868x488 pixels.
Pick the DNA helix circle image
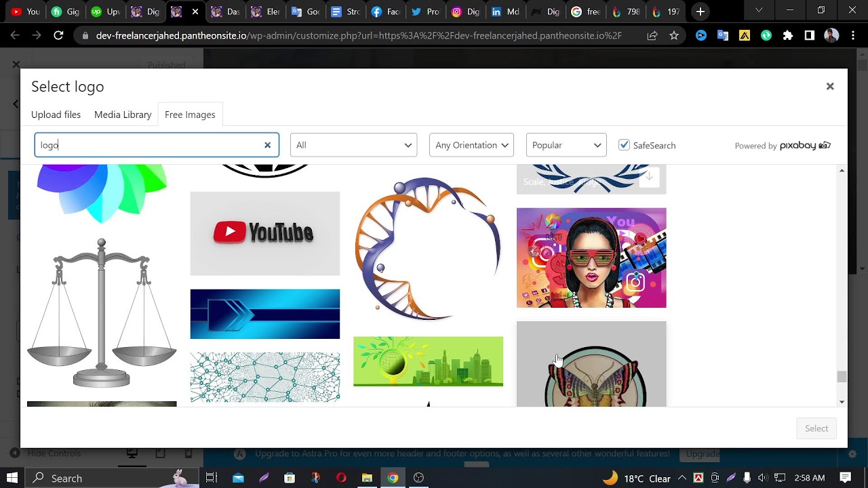428,249
